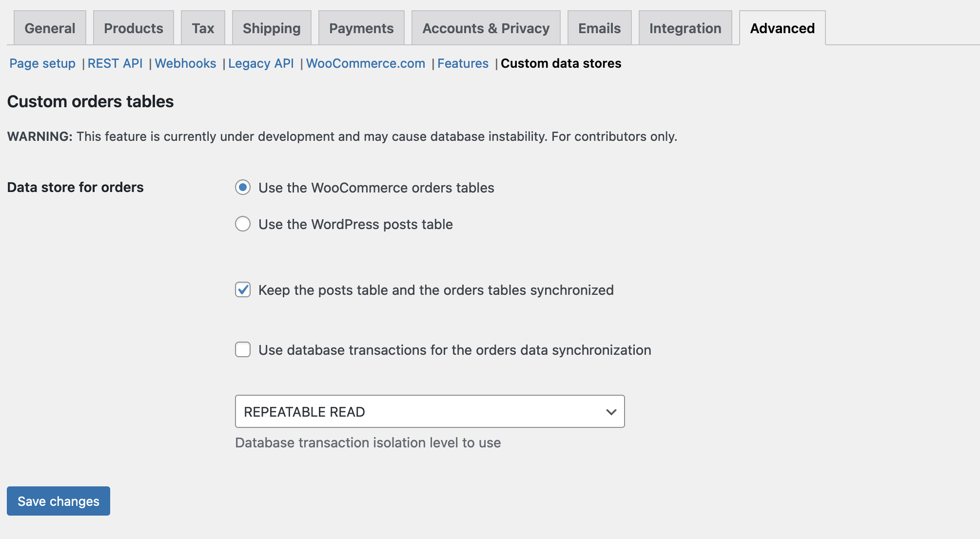Image resolution: width=980 pixels, height=539 pixels.
Task: Open the Shipping settings tab
Action: 271,28
